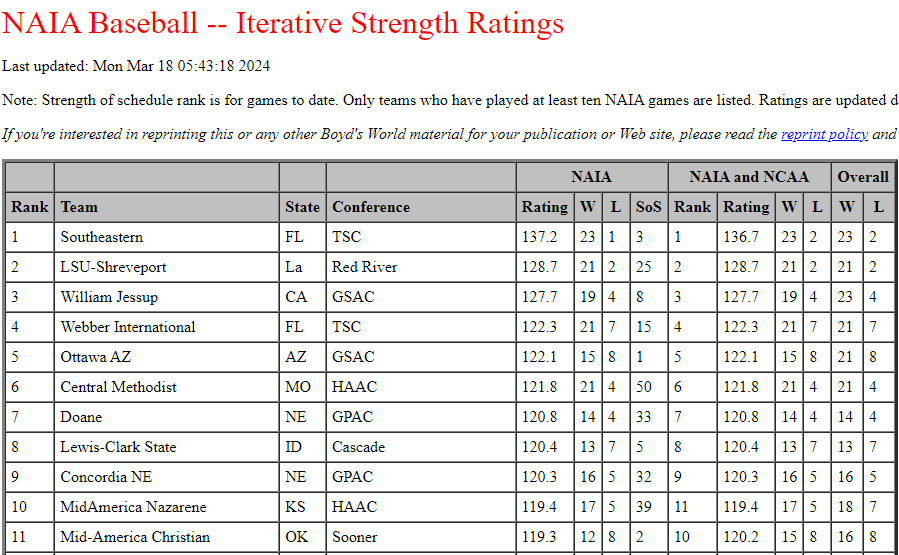The width and height of the screenshot is (899, 555).
Task: Click the Overall group header
Action: coord(863,177)
